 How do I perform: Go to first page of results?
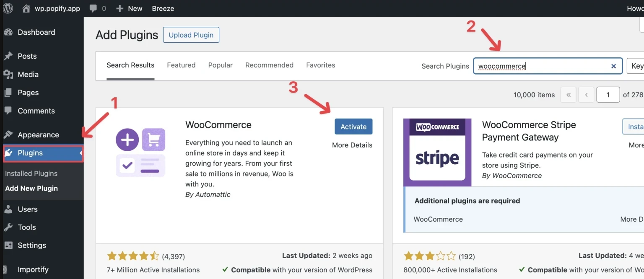click(x=568, y=95)
